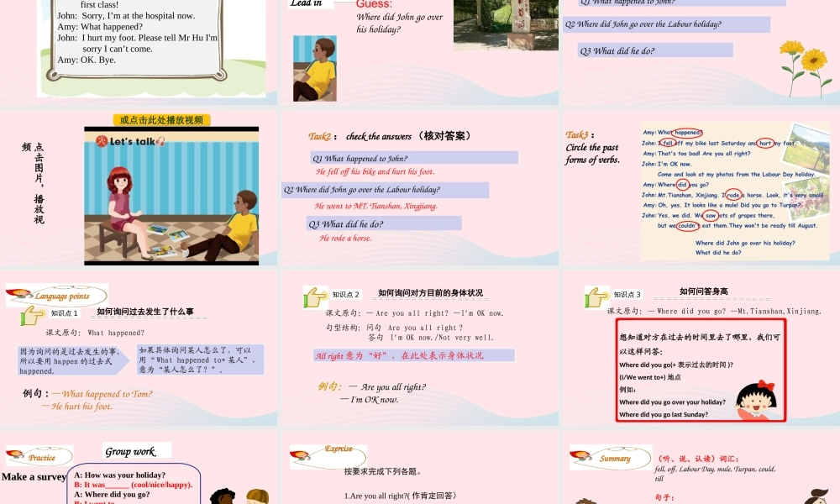Open the Make a survey Group work slide
The image size is (840, 504).
click(x=139, y=468)
